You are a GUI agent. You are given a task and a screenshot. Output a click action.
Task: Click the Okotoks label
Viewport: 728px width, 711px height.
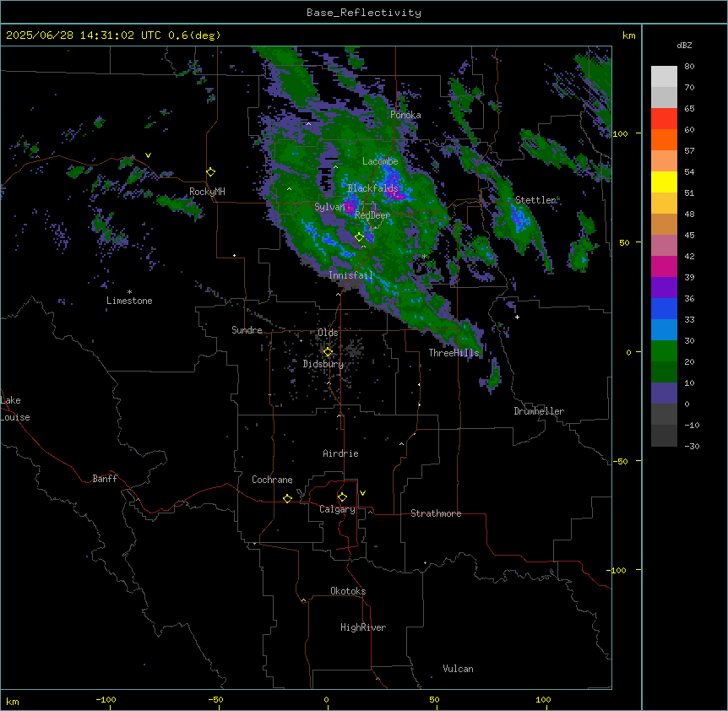pos(348,591)
